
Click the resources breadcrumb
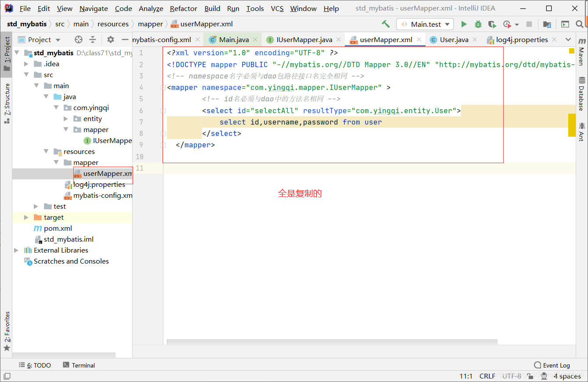(x=113, y=24)
